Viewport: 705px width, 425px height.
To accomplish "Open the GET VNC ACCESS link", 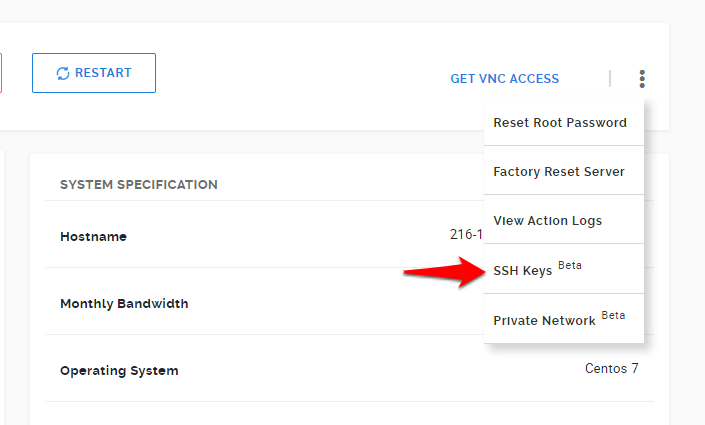I will (504, 79).
